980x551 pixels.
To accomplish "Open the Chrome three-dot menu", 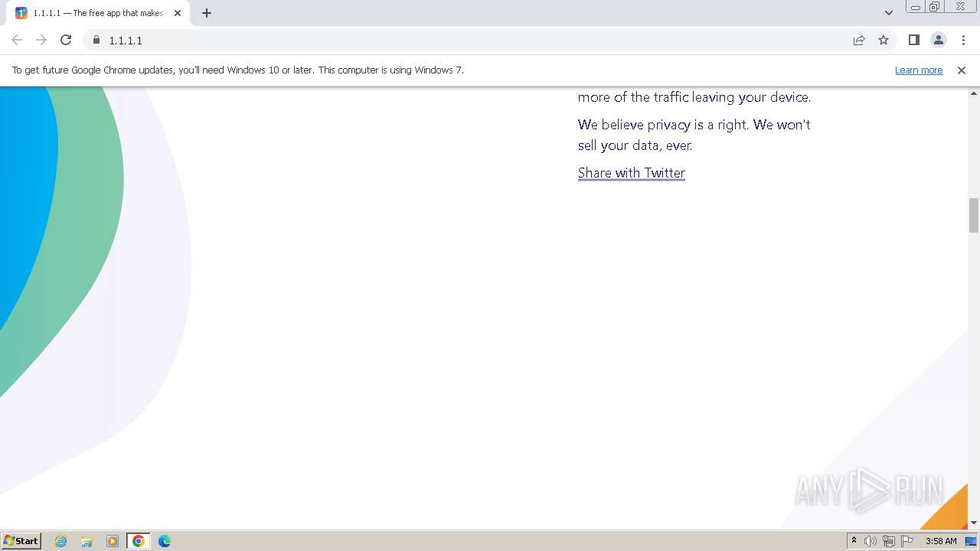I will pos(963,40).
